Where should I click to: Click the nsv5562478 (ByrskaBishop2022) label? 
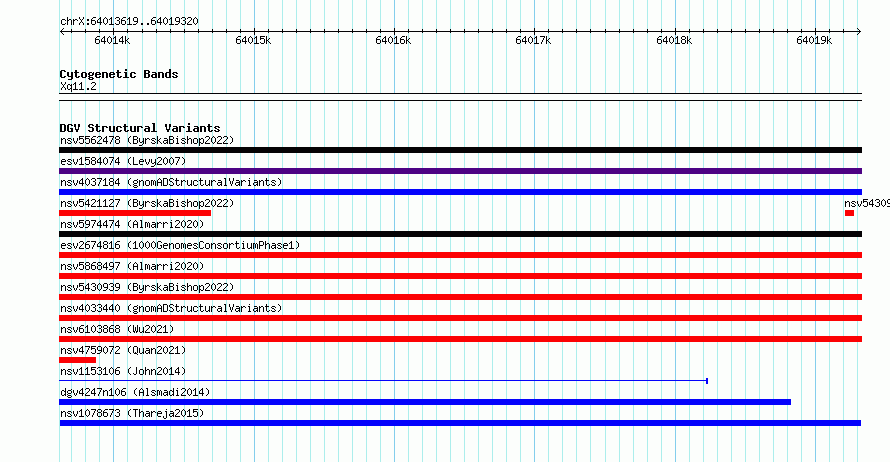[147, 140]
